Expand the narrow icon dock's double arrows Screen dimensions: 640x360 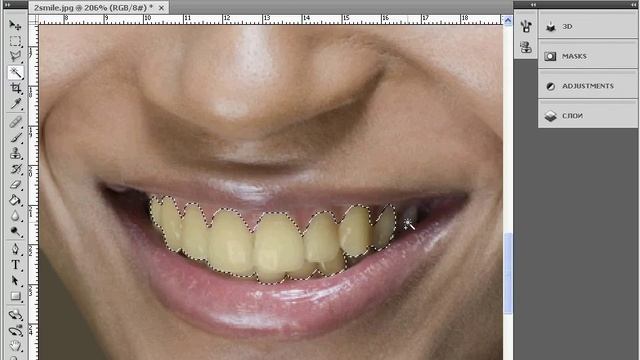[x=533, y=4]
